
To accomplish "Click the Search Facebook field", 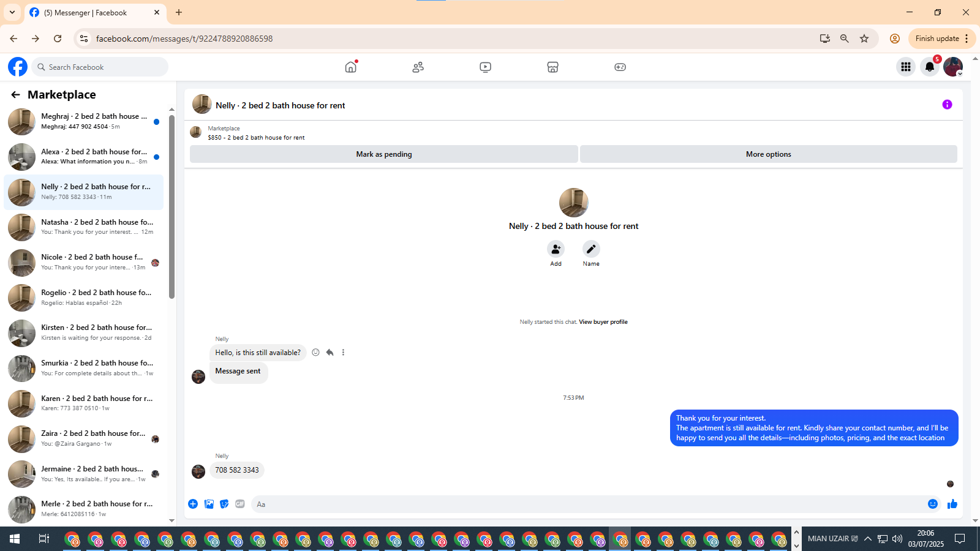I will coord(100,67).
